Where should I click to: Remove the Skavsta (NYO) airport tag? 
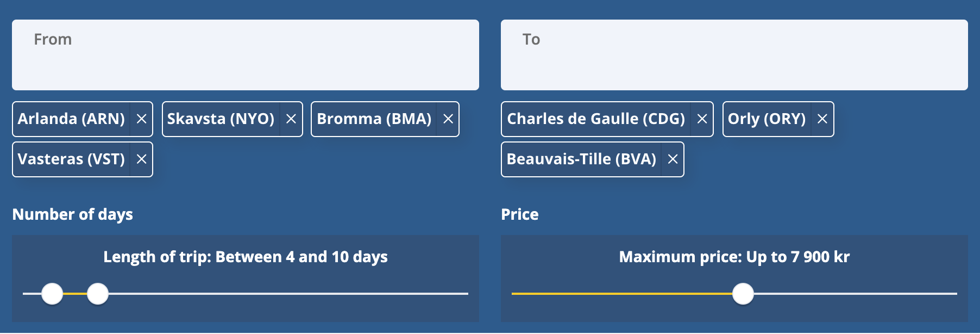click(x=291, y=119)
